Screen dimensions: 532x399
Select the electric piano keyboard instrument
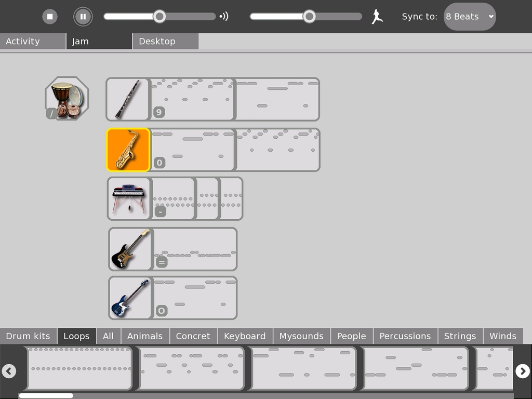click(129, 198)
